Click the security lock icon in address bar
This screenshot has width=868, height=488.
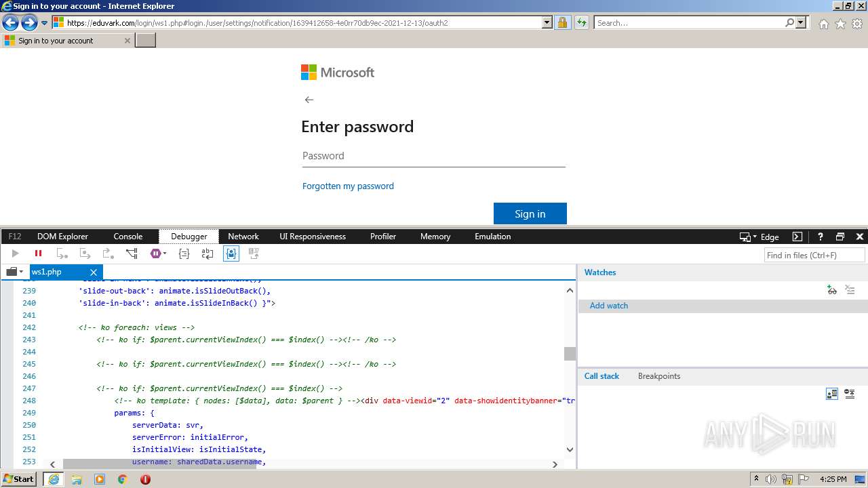(562, 23)
